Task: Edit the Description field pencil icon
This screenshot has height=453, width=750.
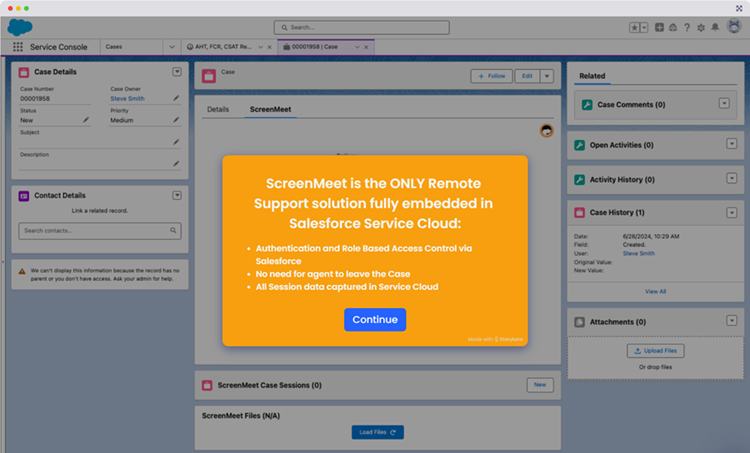Action: (176, 164)
